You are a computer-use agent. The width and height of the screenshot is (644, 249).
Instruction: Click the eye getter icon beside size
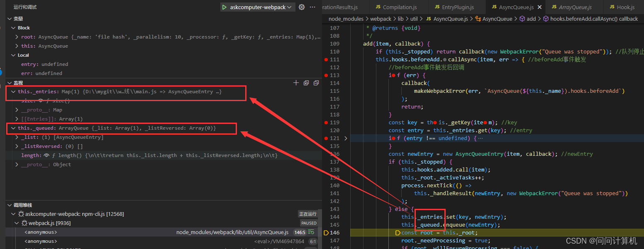point(41,101)
